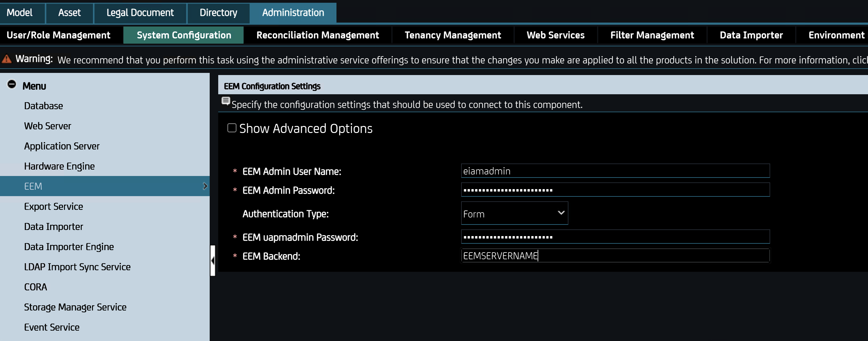868x341 pixels.
Task: Select LDAP Import Sync Service
Action: pyautogui.click(x=77, y=267)
